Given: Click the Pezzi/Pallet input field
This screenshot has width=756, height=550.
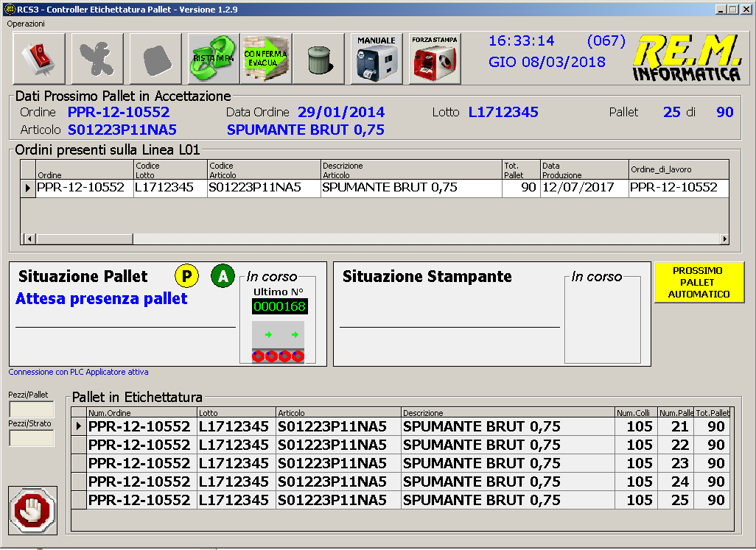Looking at the screenshot, I should [x=31, y=409].
